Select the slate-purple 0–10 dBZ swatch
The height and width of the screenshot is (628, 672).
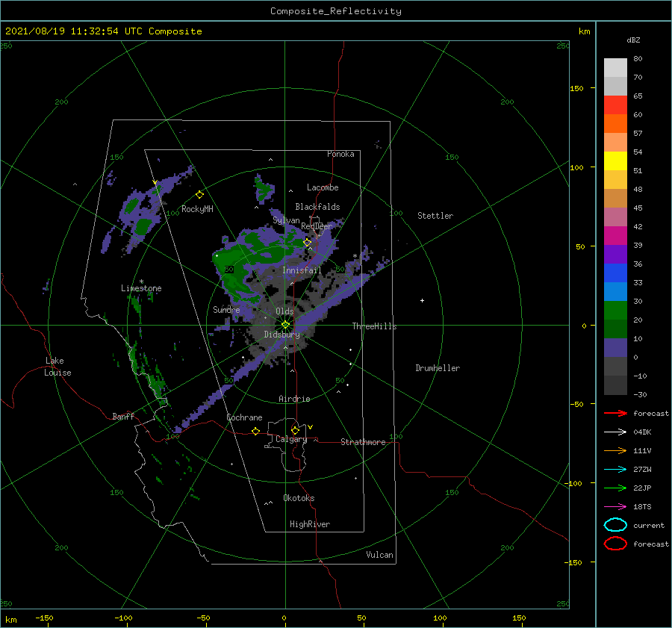tap(615, 348)
